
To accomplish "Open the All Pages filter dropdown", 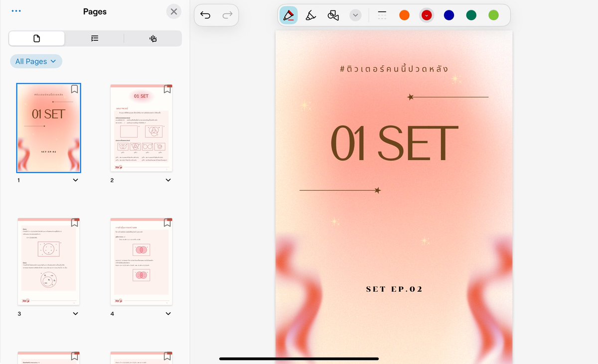I will 36,61.
